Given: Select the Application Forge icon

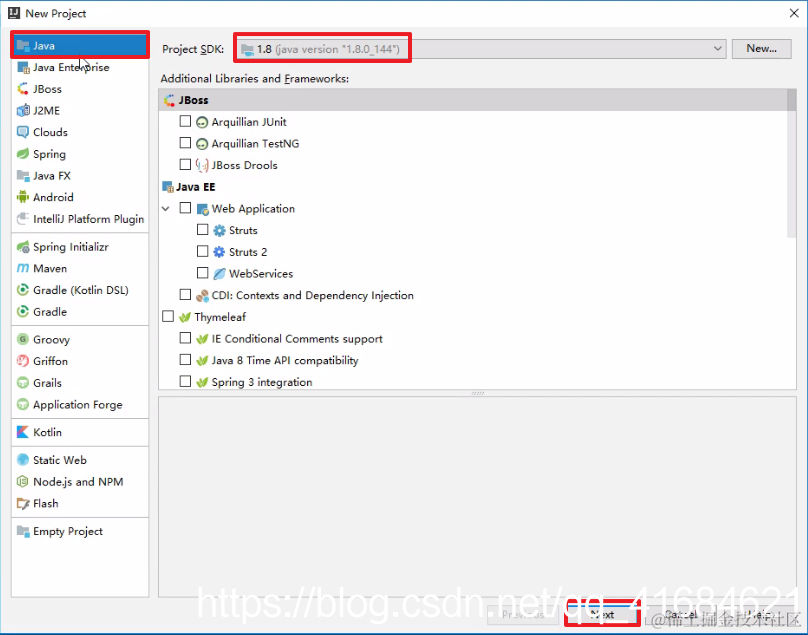Looking at the screenshot, I should click(23, 405).
